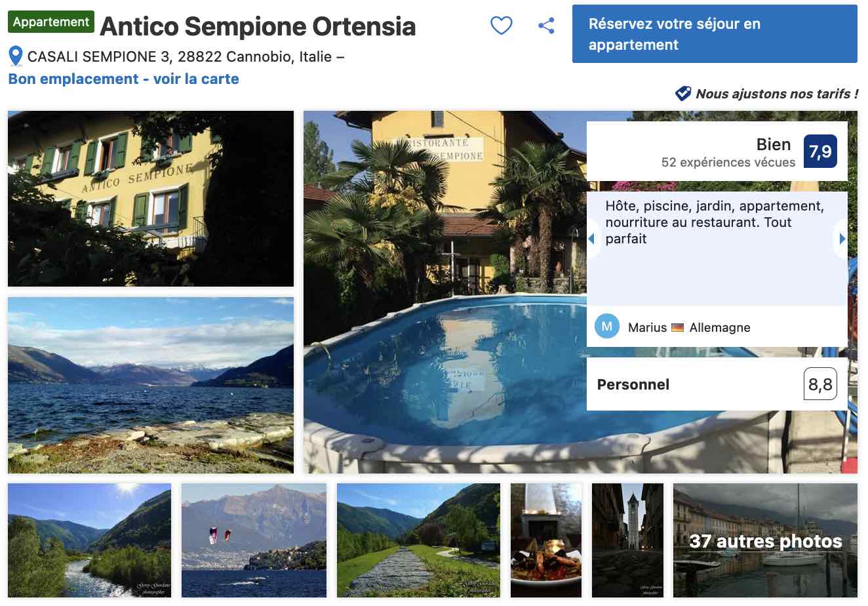Click the share icon
The width and height of the screenshot is (868, 606).
click(546, 26)
